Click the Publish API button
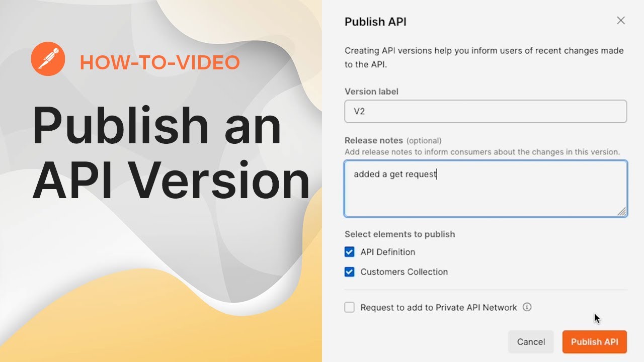Image resolution: width=644 pixels, height=362 pixels. [x=594, y=342]
